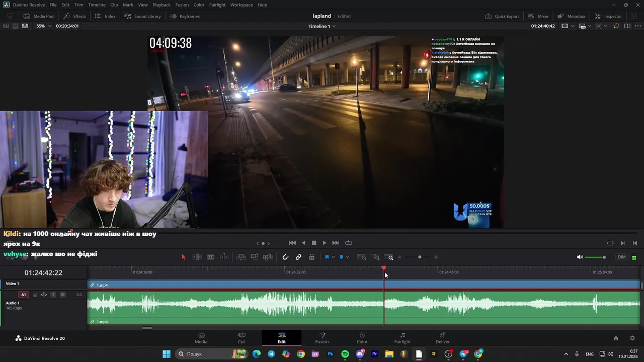This screenshot has height=362, width=644.
Task: Click the Play forward button
Action: click(x=325, y=243)
